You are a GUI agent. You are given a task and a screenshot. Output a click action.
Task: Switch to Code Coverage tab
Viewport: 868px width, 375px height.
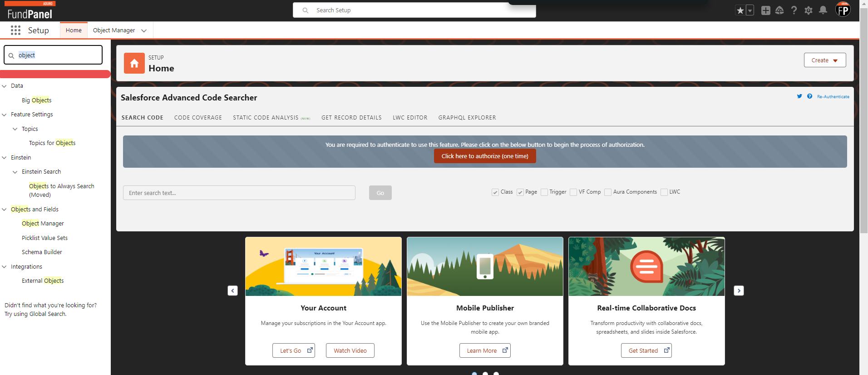click(198, 117)
